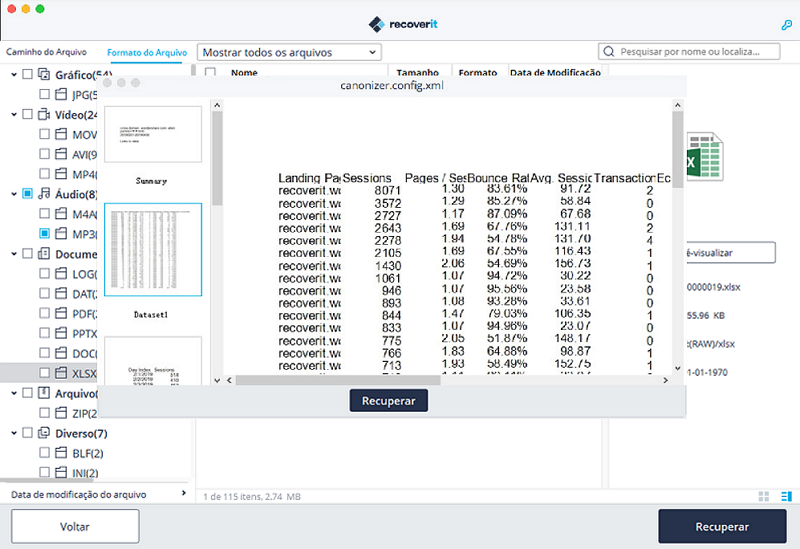Click the JPG folder icon
Screen dimensions: 800x549
click(x=61, y=94)
